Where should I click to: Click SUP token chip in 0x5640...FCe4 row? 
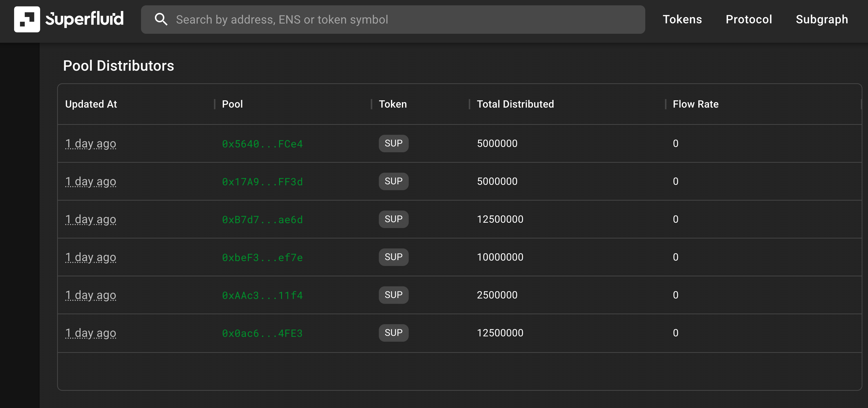pos(393,143)
